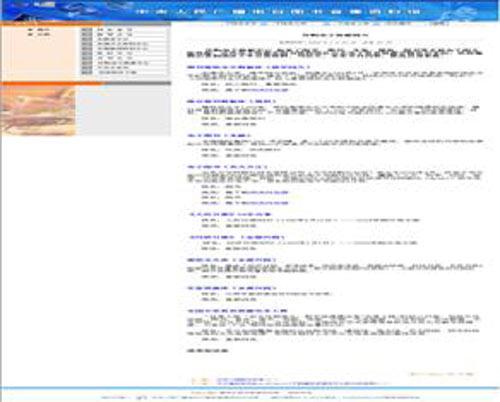Click the last link in the sub-navigation row
This screenshot has width=500, height=402.
[439, 24]
